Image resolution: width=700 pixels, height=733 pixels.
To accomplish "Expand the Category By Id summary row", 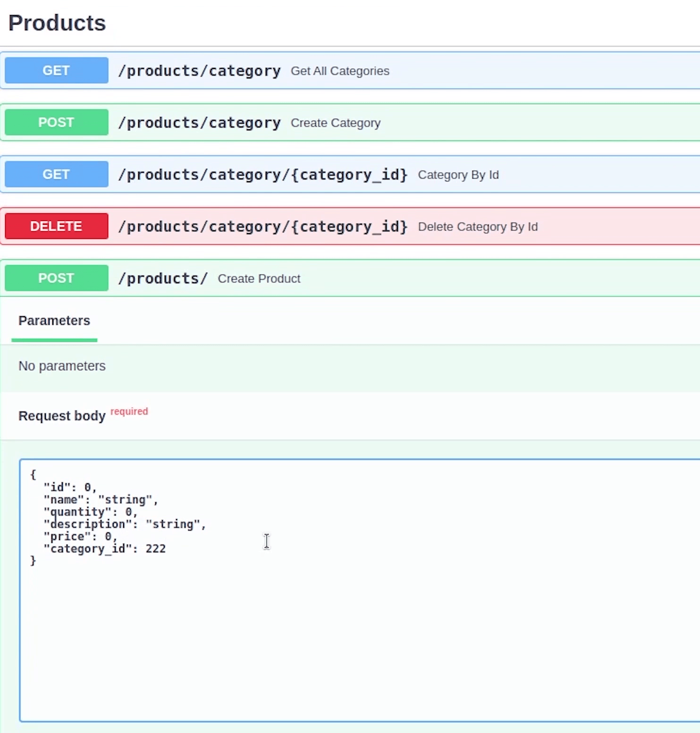I will pos(458,175).
